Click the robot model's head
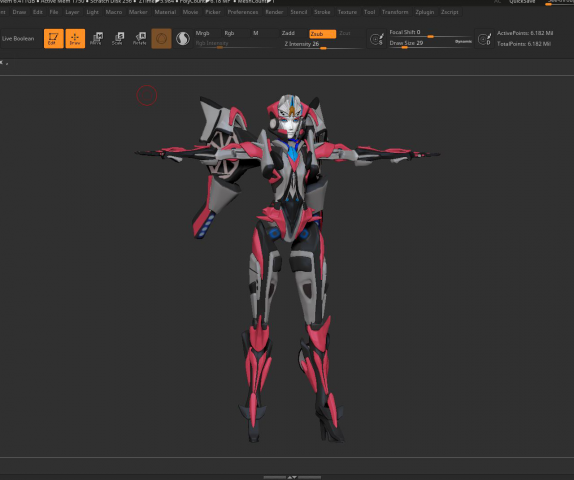The height and width of the screenshot is (480, 574). (x=290, y=116)
